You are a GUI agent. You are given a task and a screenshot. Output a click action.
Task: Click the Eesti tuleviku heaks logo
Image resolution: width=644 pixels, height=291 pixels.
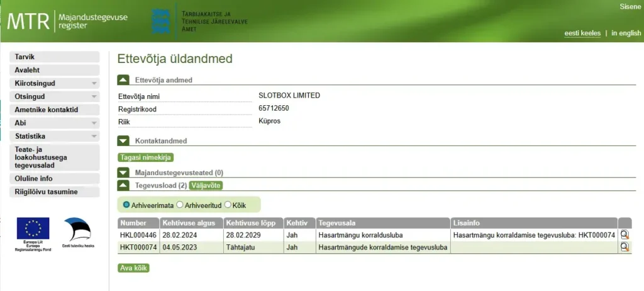tap(79, 231)
